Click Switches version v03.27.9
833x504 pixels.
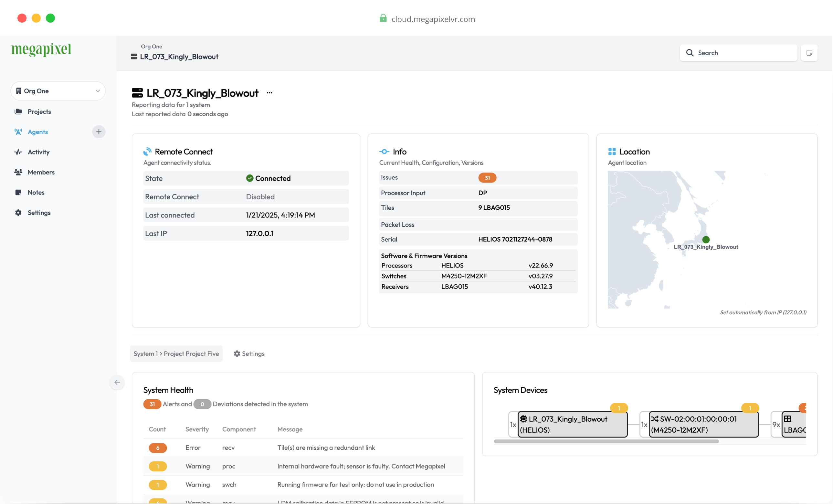541,276
